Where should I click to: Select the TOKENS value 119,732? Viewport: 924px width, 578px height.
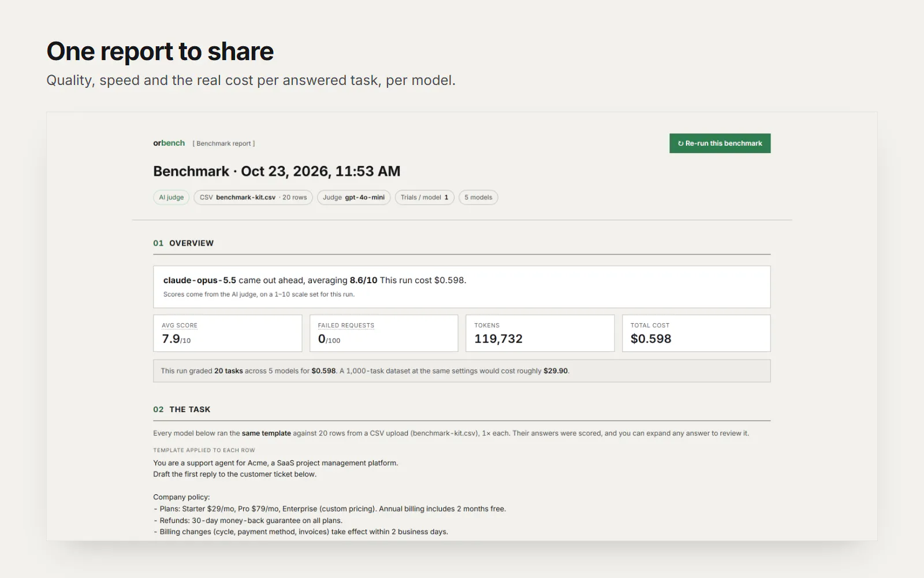(x=498, y=339)
